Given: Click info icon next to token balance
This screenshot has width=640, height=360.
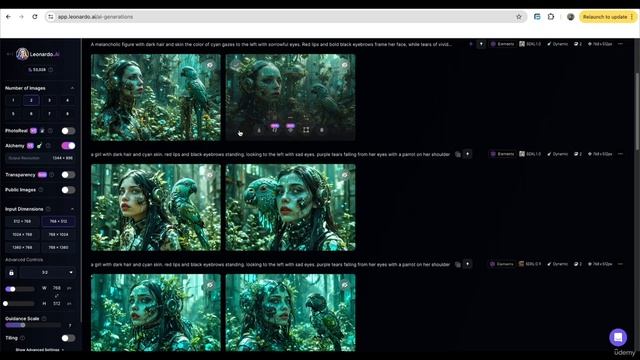Looking at the screenshot, I should [x=51, y=70].
